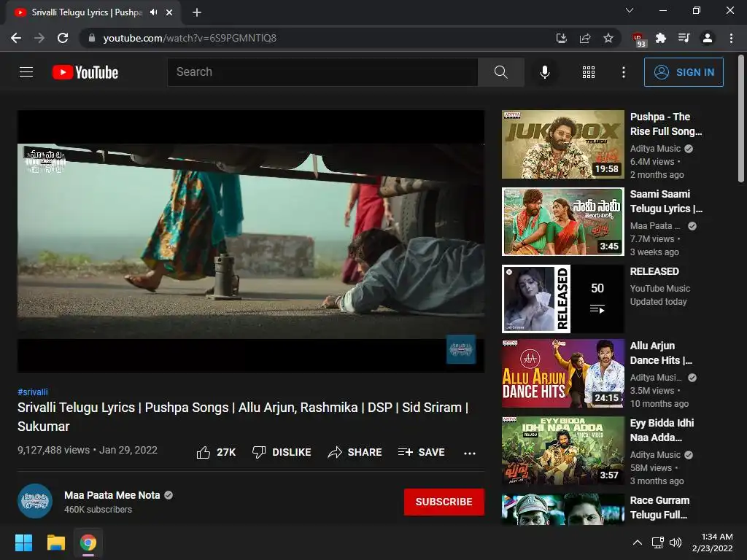Share the Srivalli video
747x560 pixels.
[355, 452]
